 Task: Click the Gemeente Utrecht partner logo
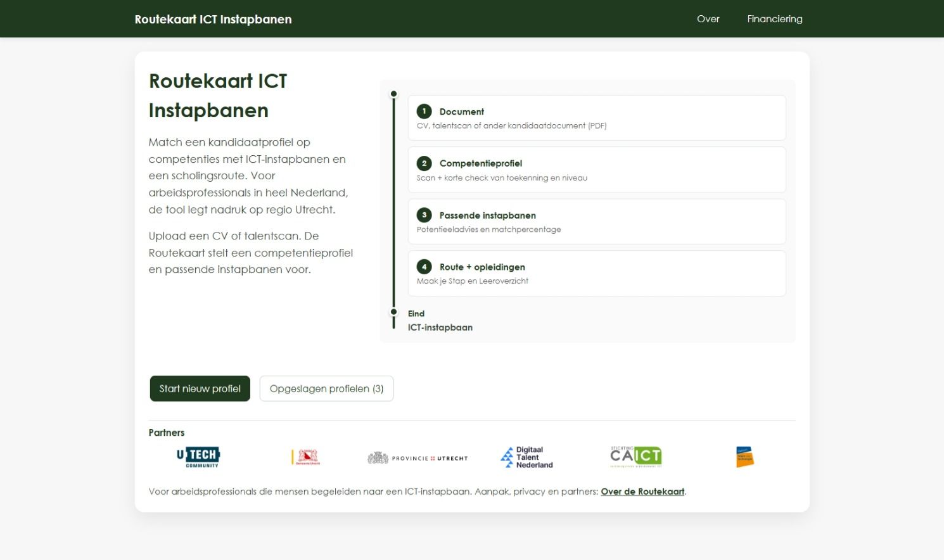(x=306, y=457)
